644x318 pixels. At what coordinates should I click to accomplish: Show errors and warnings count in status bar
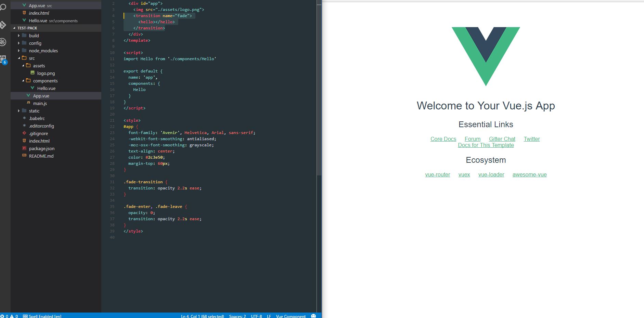pos(9,316)
